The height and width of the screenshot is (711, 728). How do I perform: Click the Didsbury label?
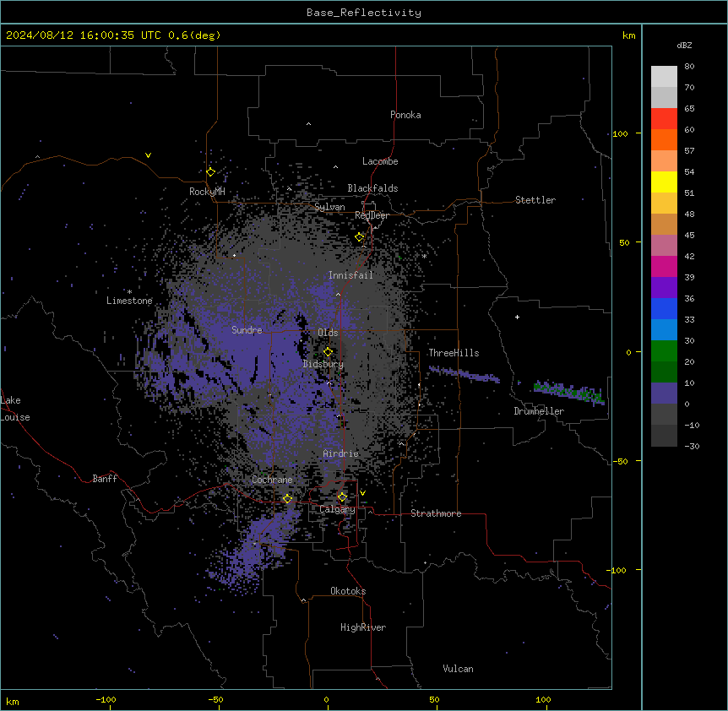pos(323,364)
